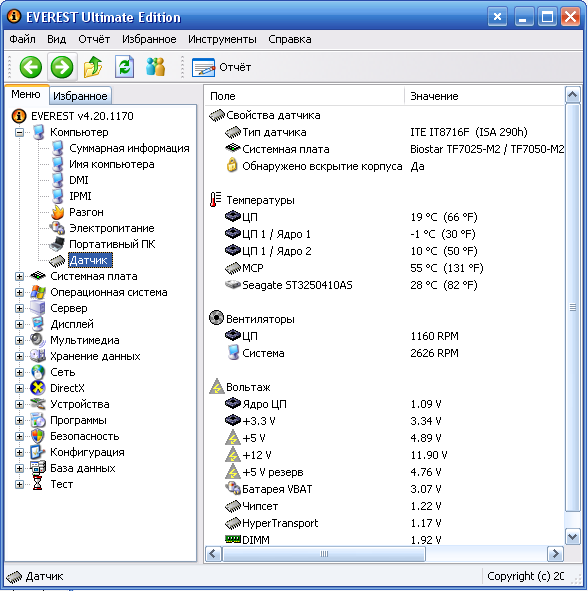Click the horizontal scrollbar thumb

pos(324,554)
